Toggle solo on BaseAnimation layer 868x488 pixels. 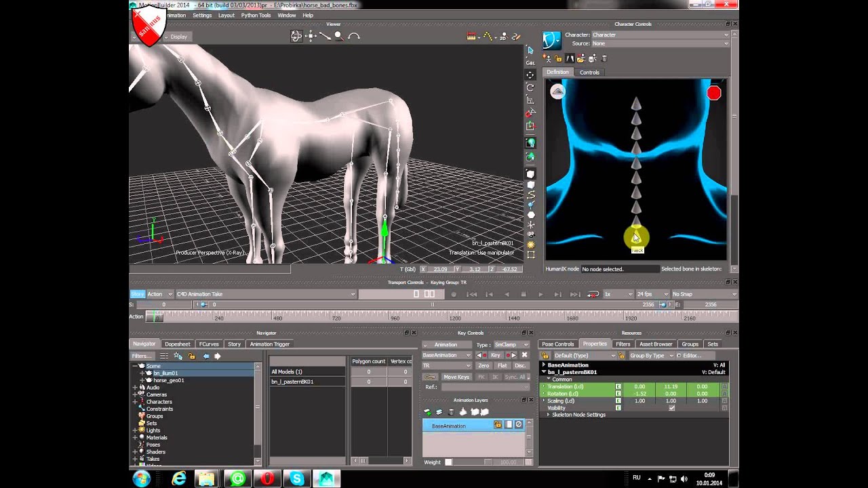point(509,425)
